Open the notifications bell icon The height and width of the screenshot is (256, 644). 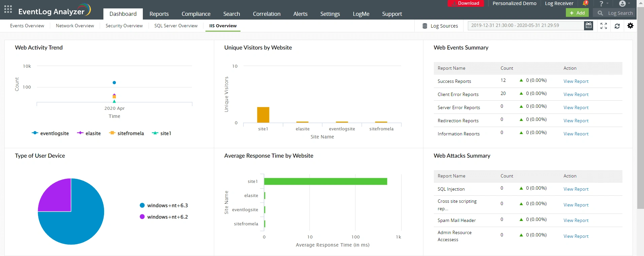click(x=585, y=3)
